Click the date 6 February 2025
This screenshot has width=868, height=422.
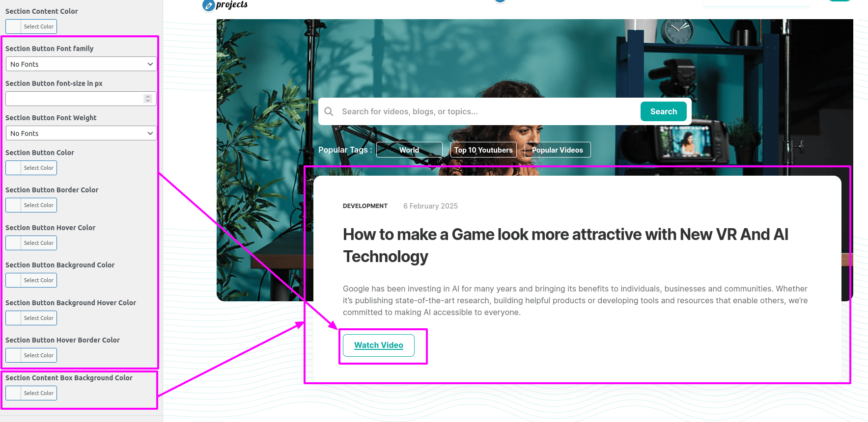click(430, 206)
